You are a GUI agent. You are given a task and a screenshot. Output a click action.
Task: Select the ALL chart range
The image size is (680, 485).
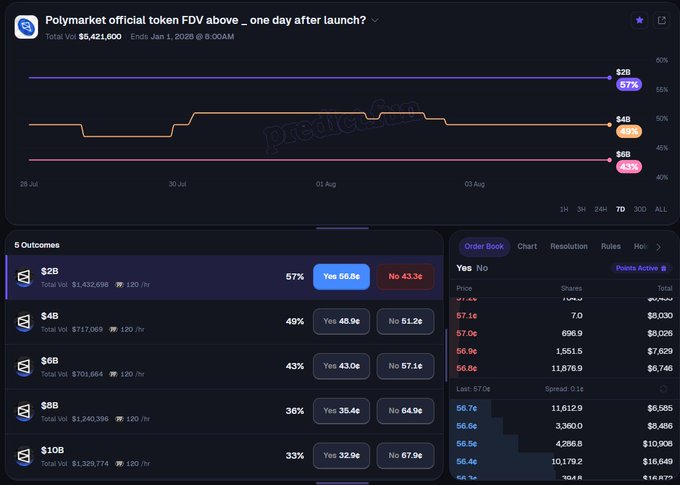click(661, 209)
